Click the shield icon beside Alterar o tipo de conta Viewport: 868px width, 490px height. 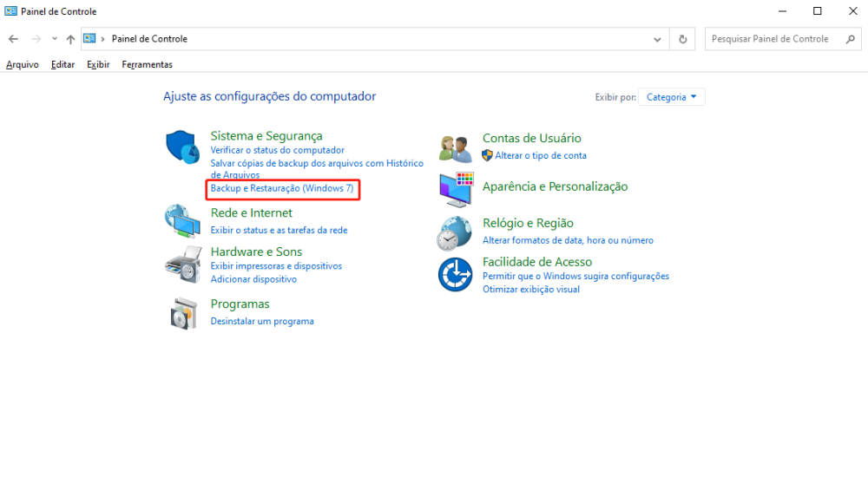coord(487,155)
